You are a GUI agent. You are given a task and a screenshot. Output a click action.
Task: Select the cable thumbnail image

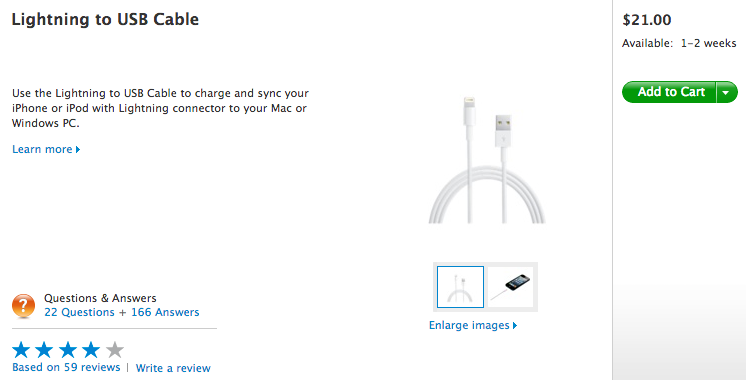pyautogui.click(x=460, y=287)
